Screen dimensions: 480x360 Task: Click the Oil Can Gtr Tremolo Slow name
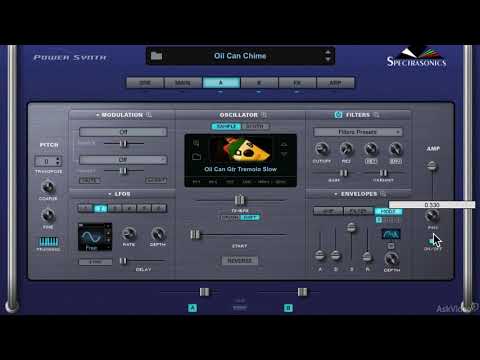(x=240, y=169)
